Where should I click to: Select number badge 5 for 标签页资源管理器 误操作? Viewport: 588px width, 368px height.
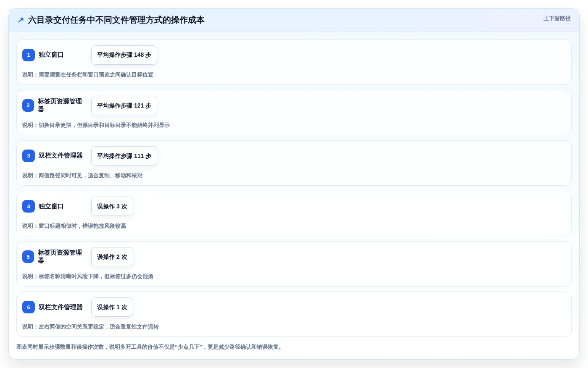[x=28, y=257]
